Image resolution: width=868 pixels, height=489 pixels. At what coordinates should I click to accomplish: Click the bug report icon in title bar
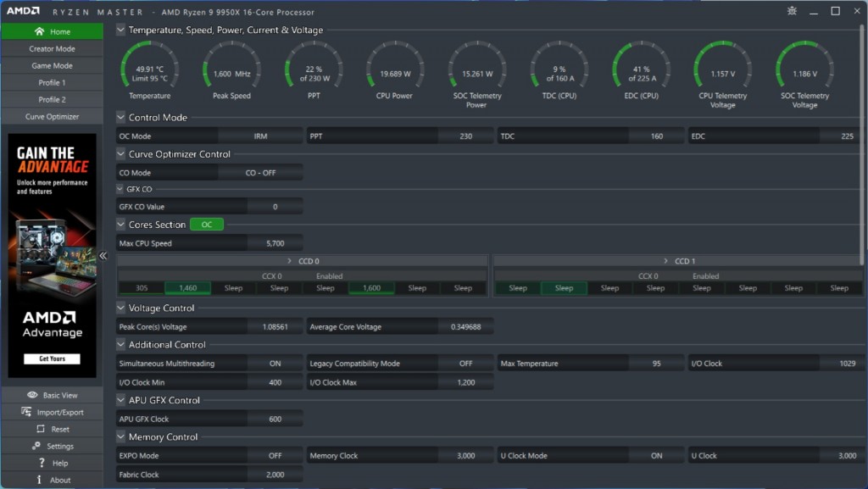[x=792, y=11]
